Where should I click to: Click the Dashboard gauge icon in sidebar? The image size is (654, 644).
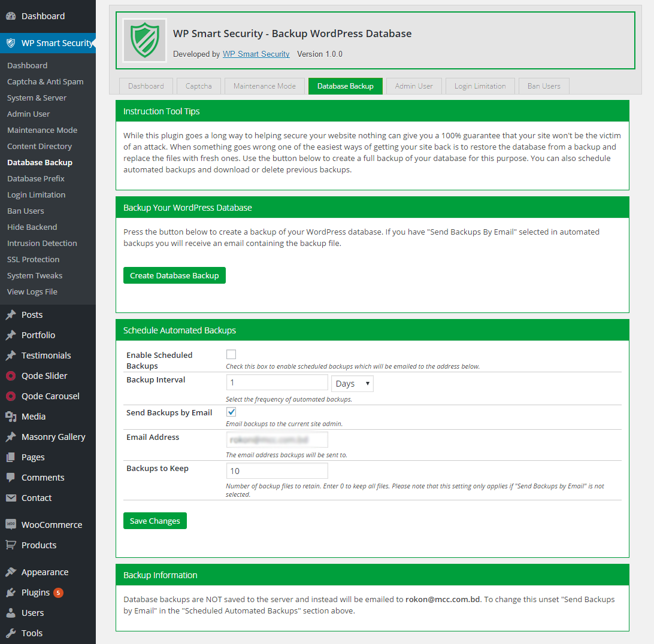point(11,16)
